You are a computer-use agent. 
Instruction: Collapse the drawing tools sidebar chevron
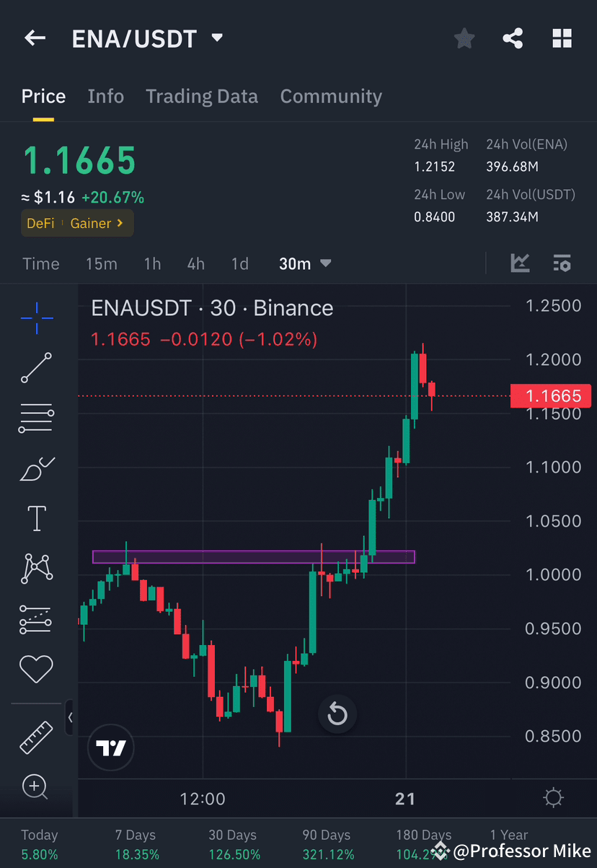[x=70, y=718]
